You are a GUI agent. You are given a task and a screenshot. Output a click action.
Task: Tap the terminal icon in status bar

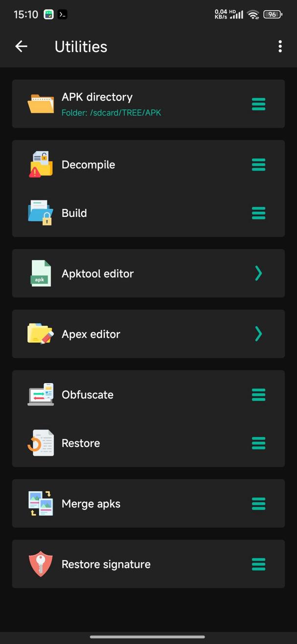point(62,14)
